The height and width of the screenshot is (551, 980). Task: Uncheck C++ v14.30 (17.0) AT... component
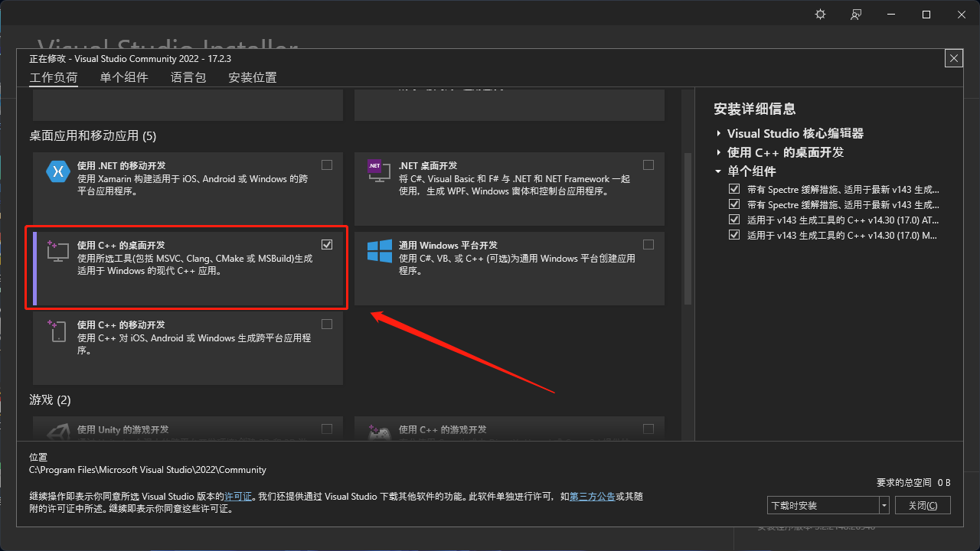click(x=734, y=220)
